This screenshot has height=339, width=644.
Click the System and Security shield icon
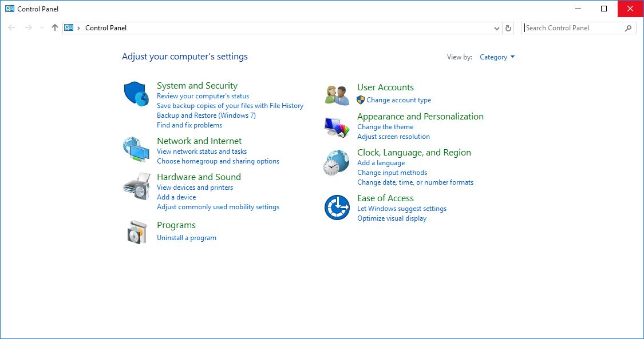coord(136,94)
